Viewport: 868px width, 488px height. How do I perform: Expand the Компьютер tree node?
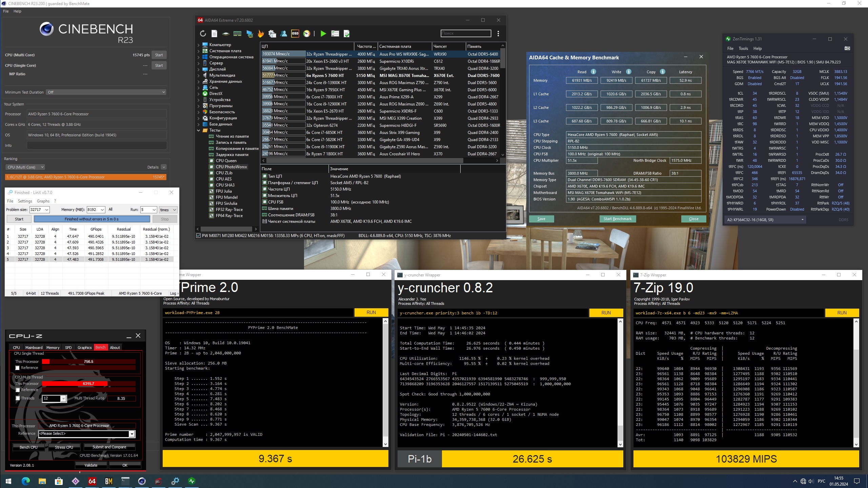199,45
